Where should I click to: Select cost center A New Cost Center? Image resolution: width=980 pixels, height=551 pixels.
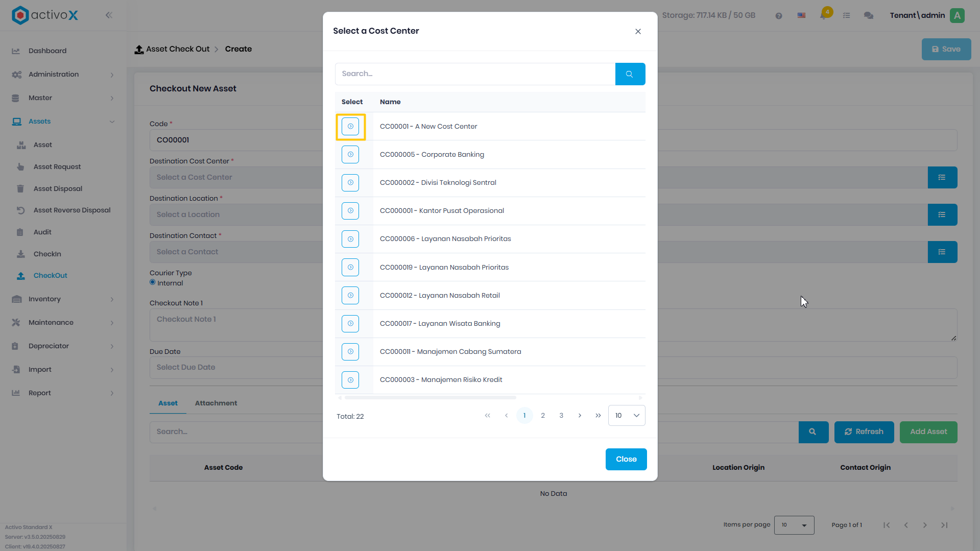pyautogui.click(x=350, y=127)
